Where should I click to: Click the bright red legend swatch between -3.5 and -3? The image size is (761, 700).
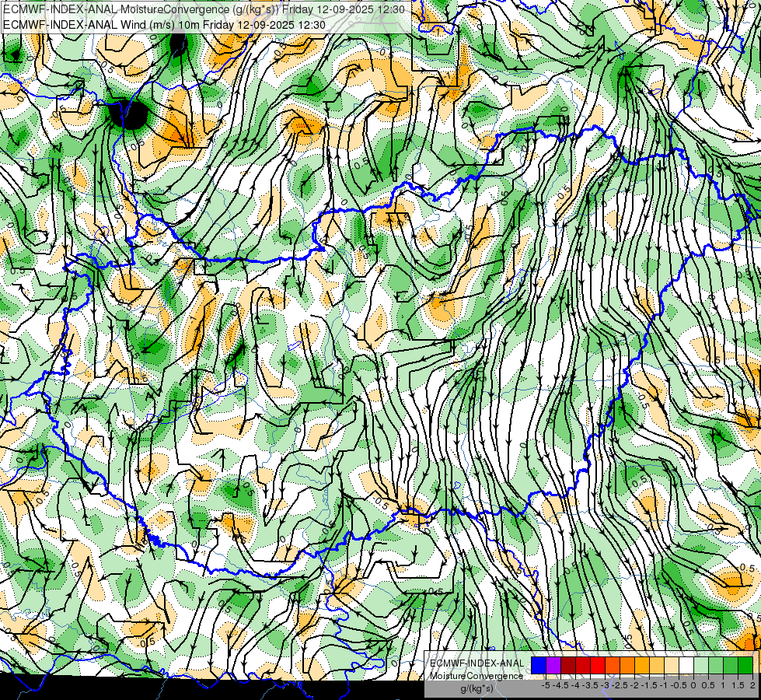pos(598,666)
